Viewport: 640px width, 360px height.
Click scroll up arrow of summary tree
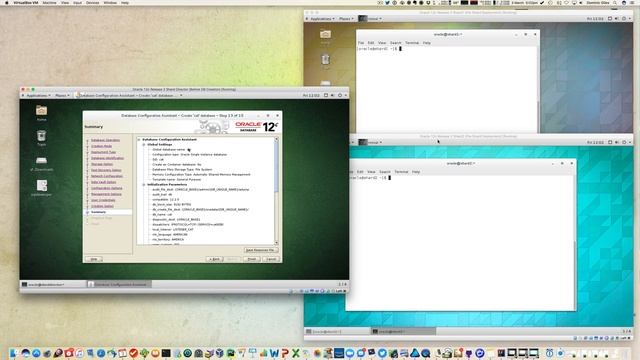(276, 140)
